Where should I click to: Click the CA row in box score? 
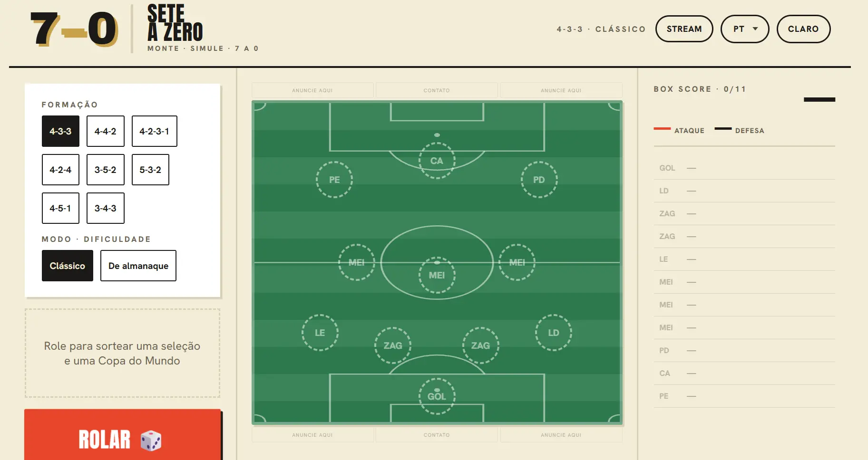744,374
